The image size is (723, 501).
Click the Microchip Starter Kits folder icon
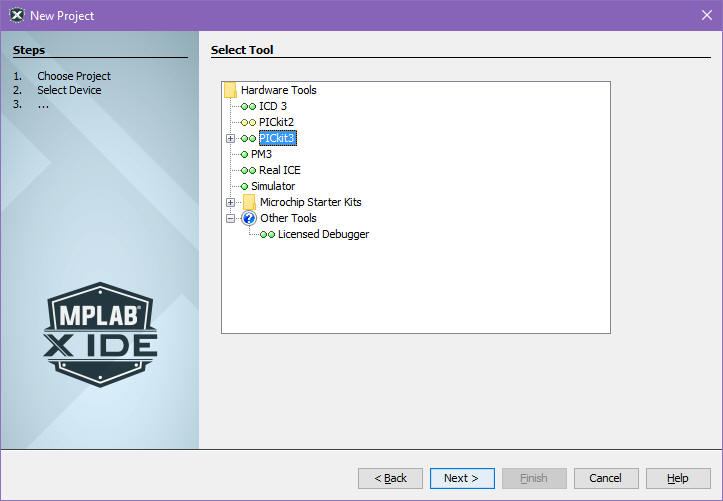[249, 202]
